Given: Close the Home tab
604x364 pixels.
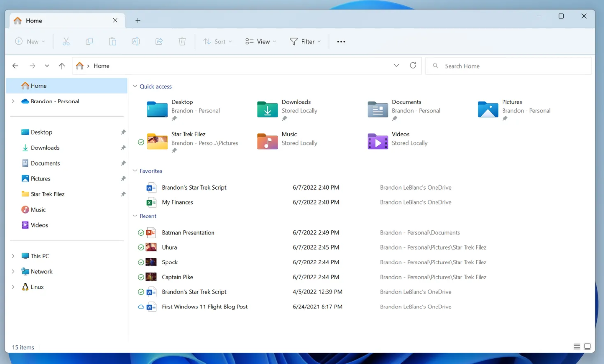Looking at the screenshot, I should click(115, 20).
